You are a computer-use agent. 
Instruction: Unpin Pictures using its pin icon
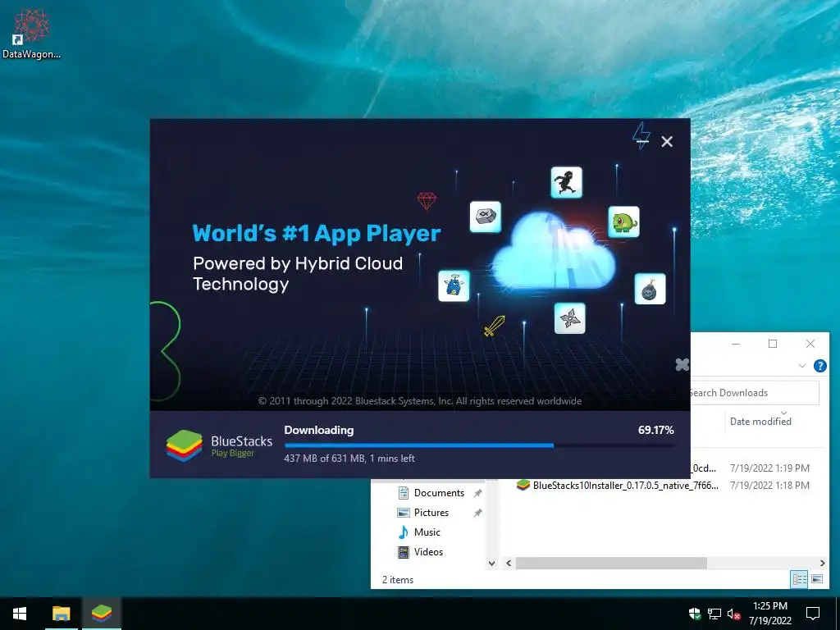478,513
